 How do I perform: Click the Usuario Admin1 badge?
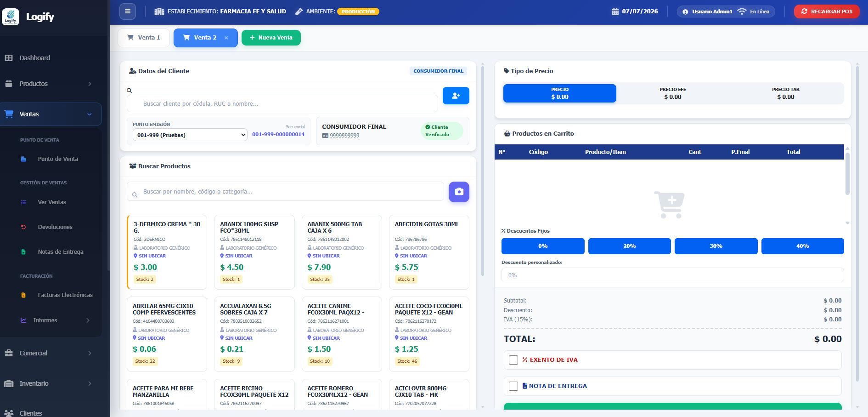(x=707, y=11)
